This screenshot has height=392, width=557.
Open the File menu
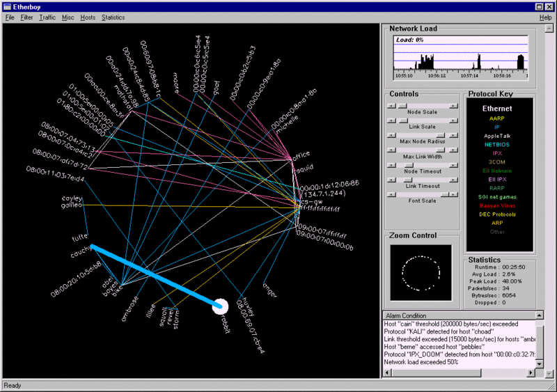pyautogui.click(x=10, y=17)
